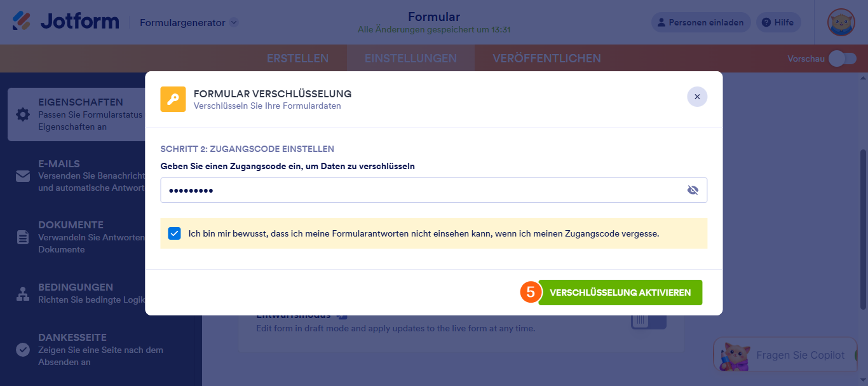Image resolution: width=868 pixels, height=386 pixels.
Task: Click the question mark icon in Hilfe
Action: (x=766, y=22)
